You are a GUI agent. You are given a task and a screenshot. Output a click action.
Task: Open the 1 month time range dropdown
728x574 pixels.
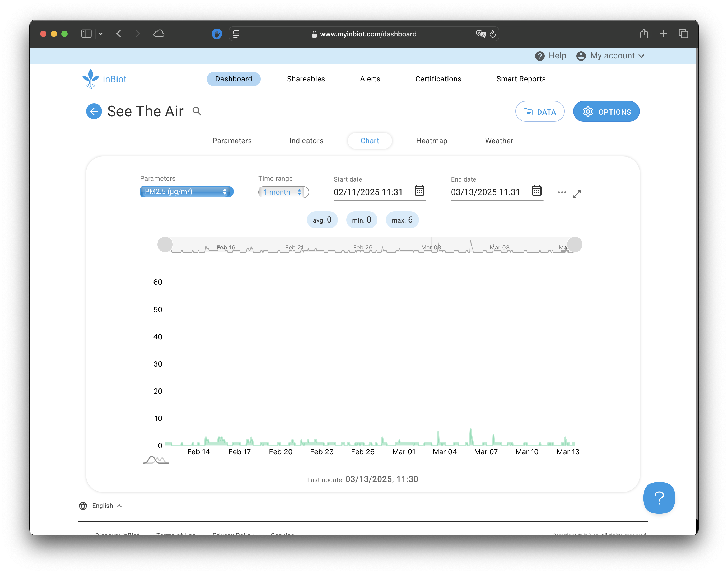[x=283, y=192]
